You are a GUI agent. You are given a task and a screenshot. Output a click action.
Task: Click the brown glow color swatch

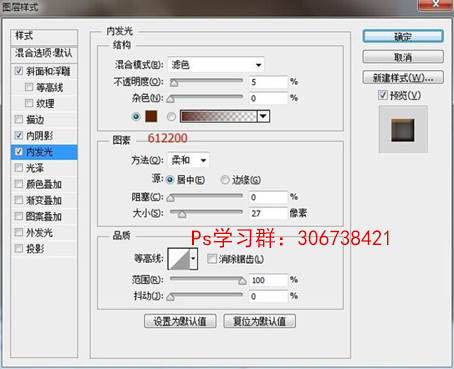[151, 116]
